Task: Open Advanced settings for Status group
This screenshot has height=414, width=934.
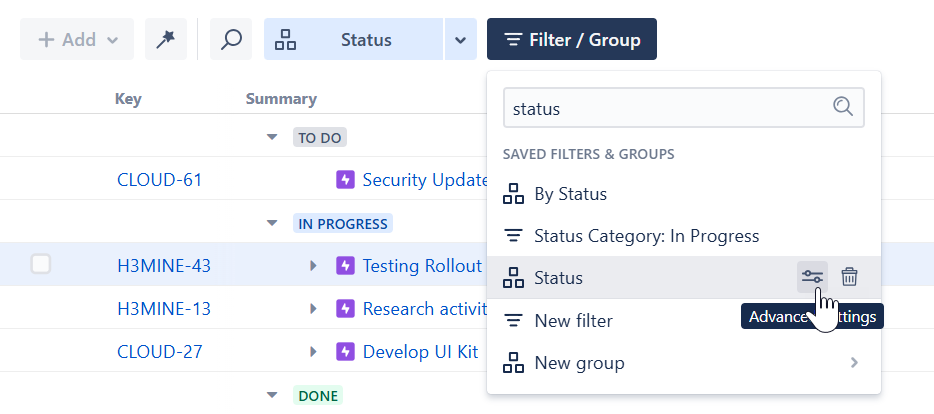Action: 812,277
